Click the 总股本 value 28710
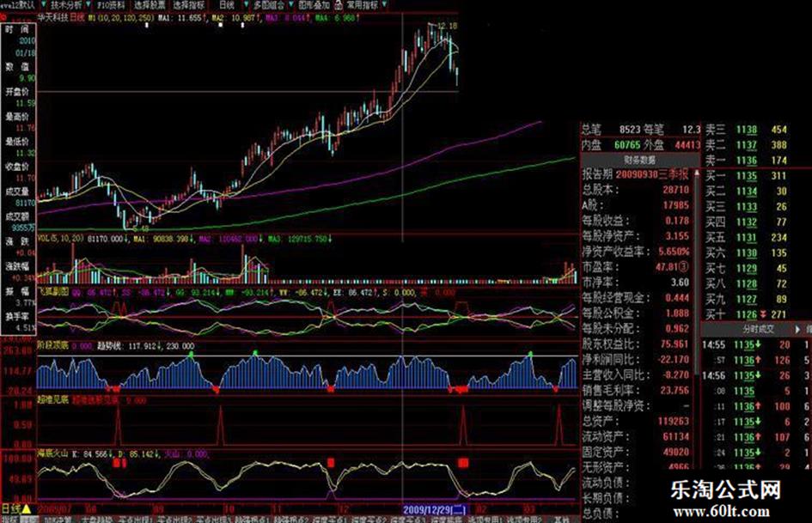 pos(675,190)
